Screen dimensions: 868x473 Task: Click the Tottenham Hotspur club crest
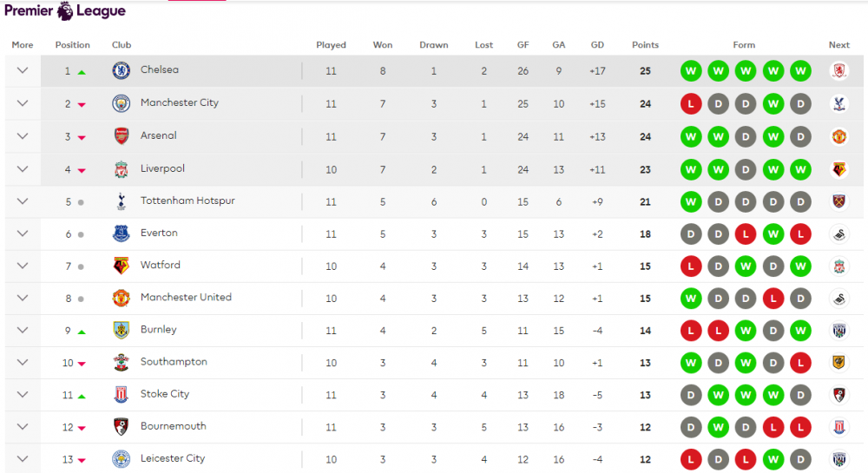click(x=122, y=201)
